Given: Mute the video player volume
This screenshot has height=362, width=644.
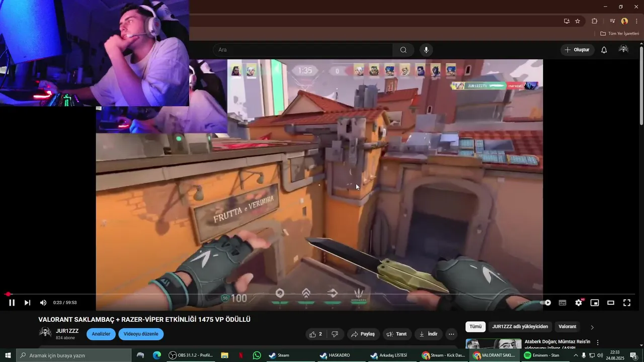Looking at the screenshot, I should [43, 303].
